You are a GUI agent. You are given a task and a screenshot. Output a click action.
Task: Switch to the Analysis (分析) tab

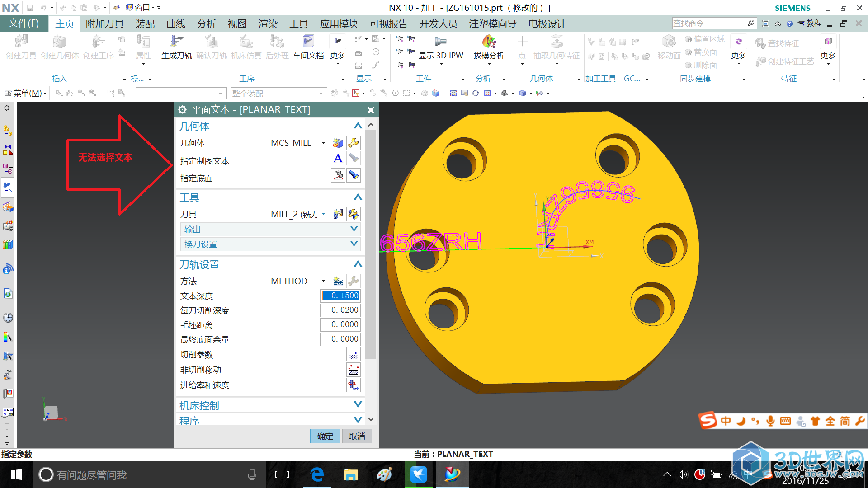tap(207, 23)
